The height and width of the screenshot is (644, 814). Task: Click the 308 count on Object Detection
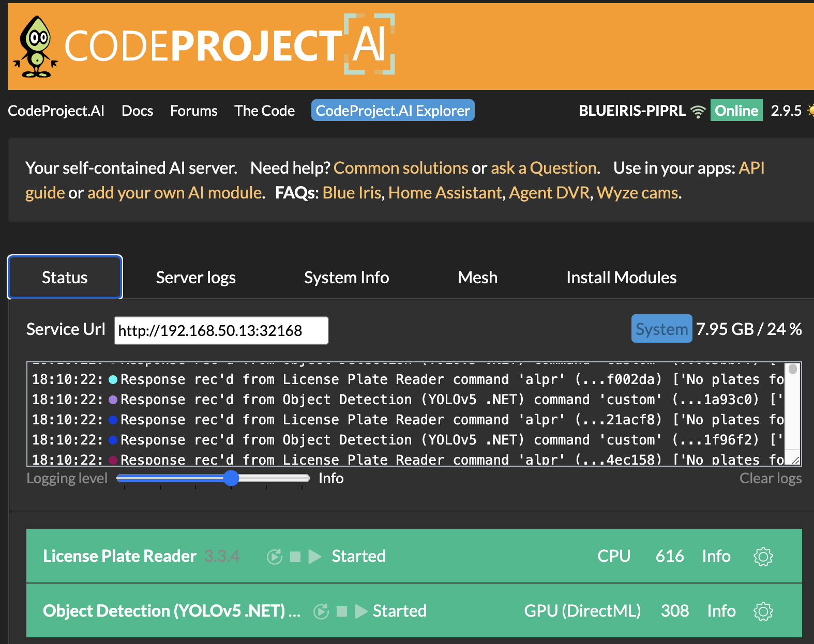(x=675, y=611)
